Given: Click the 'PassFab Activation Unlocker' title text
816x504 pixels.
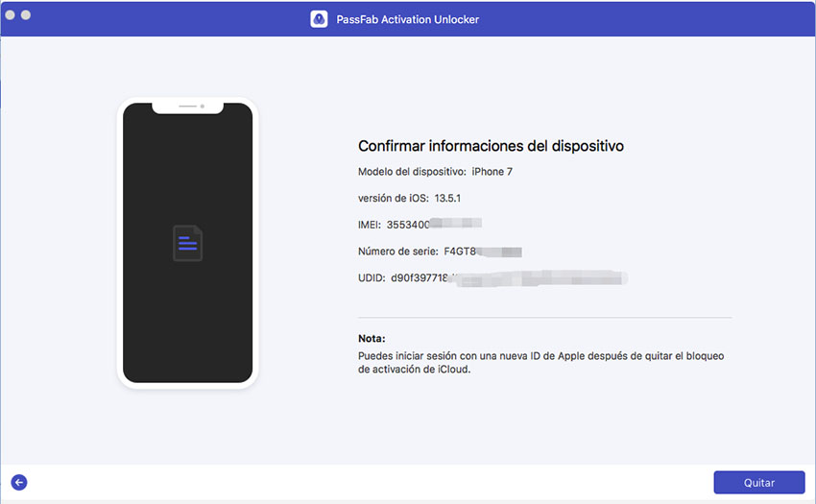Looking at the screenshot, I should coord(407,19).
